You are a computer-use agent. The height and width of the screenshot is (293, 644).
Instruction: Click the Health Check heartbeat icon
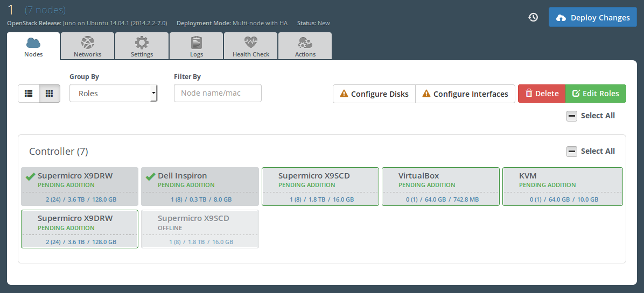coord(251,43)
